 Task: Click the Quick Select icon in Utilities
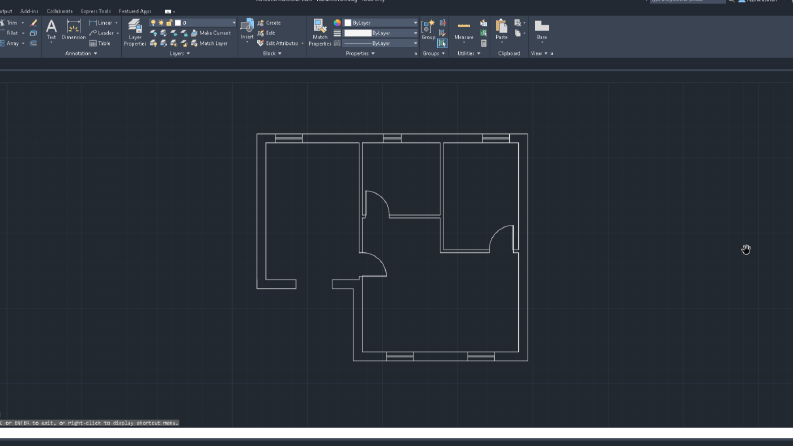pos(483,23)
